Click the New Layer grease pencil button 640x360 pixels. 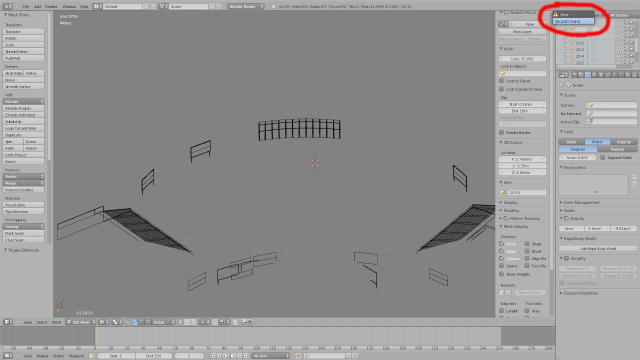[x=522, y=31]
